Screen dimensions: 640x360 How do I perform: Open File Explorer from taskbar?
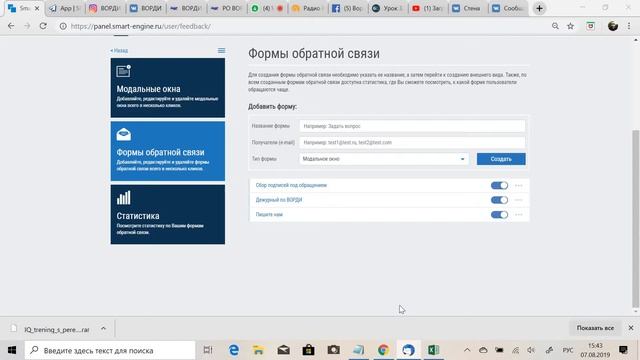[258, 350]
